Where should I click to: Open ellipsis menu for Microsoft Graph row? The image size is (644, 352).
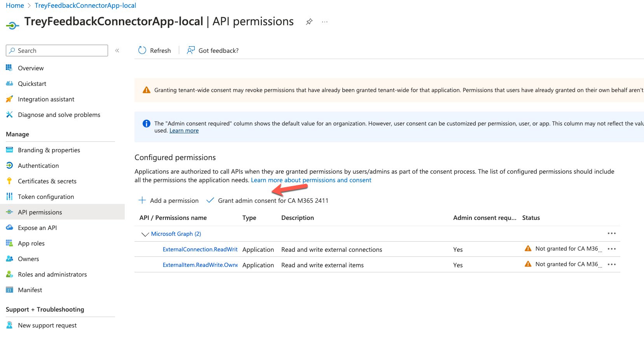pyautogui.click(x=612, y=234)
